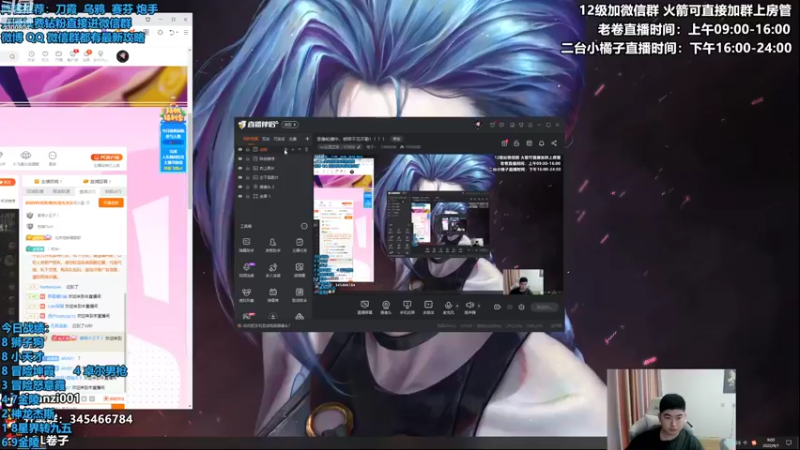The image size is (800, 450).
Task: Click the more ellipsis icon on web page
Action: click(x=53, y=158)
